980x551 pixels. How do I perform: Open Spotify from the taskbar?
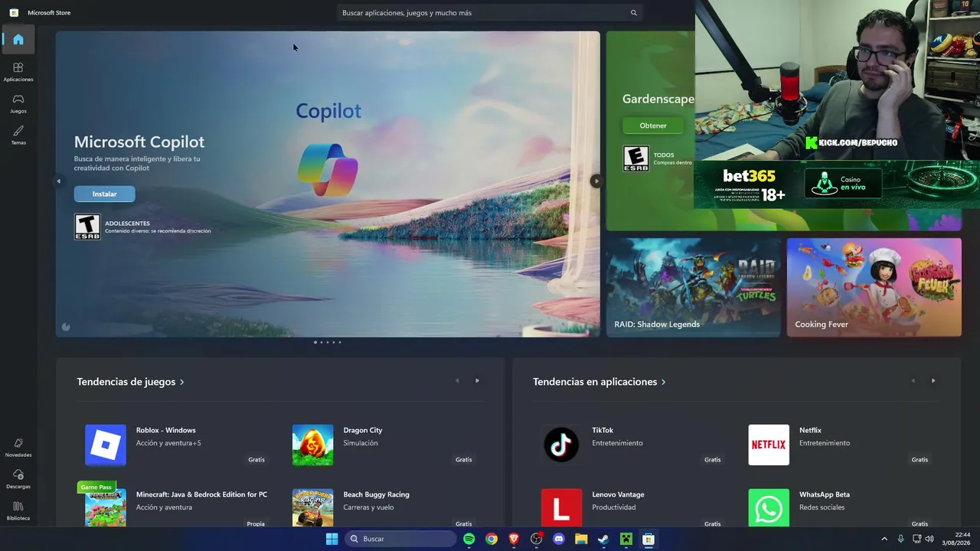pyautogui.click(x=469, y=539)
